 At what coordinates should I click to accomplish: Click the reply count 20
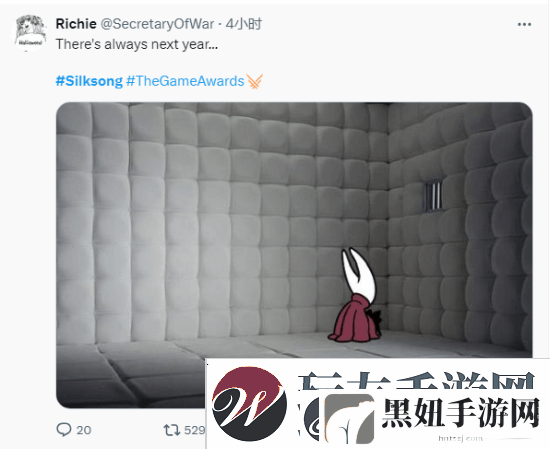[x=84, y=430]
